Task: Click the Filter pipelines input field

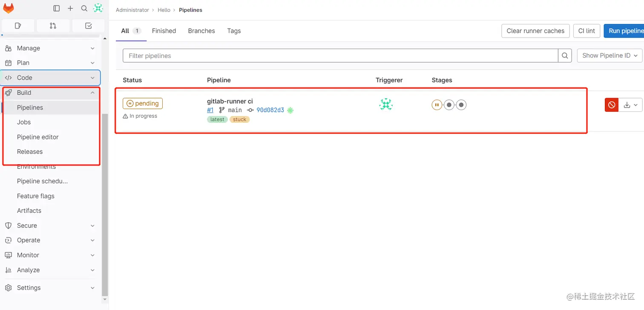Action: point(340,55)
